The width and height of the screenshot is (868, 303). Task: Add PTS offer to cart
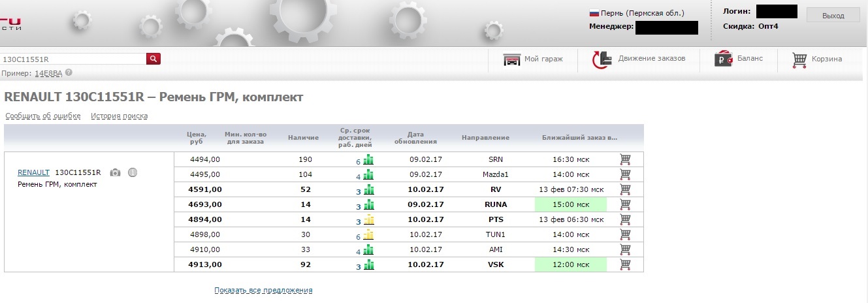625,219
